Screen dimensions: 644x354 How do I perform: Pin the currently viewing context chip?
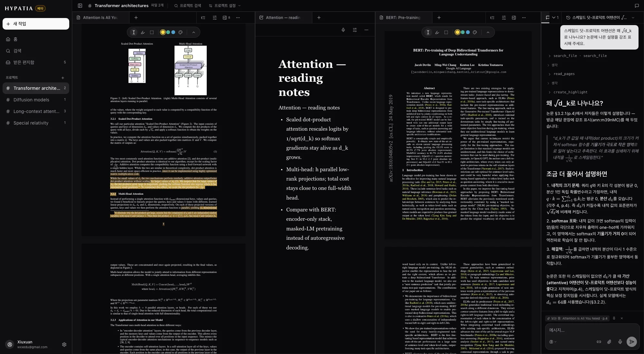614,318
